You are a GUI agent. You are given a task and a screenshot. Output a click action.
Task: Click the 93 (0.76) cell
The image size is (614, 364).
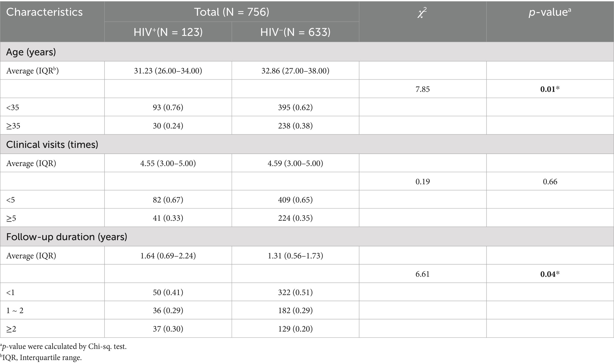click(x=168, y=107)
